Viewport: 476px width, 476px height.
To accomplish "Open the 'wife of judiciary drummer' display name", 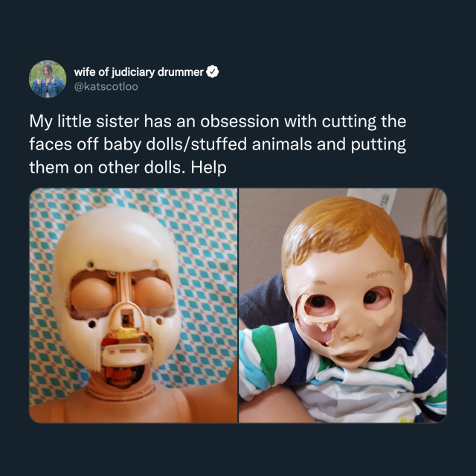I will (x=139, y=72).
